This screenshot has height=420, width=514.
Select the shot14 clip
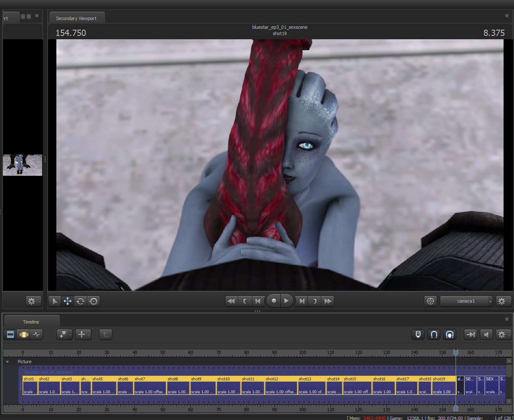point(334,385)
